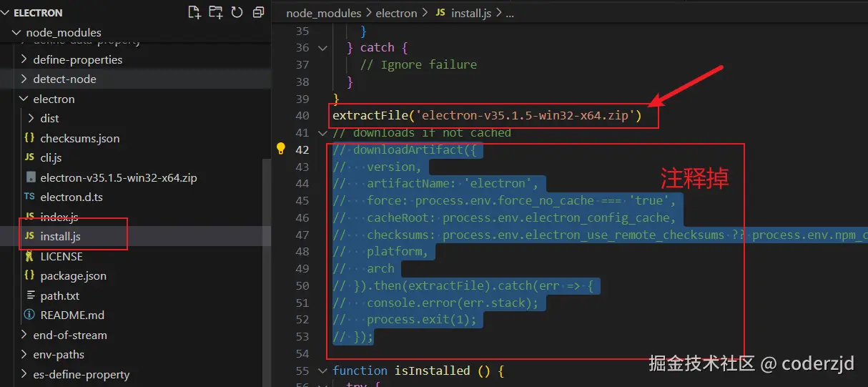Click the TS icon beside electron.d.ts
Image resolution: width=868 pixels, height=387 pixels.
[29, 197]
